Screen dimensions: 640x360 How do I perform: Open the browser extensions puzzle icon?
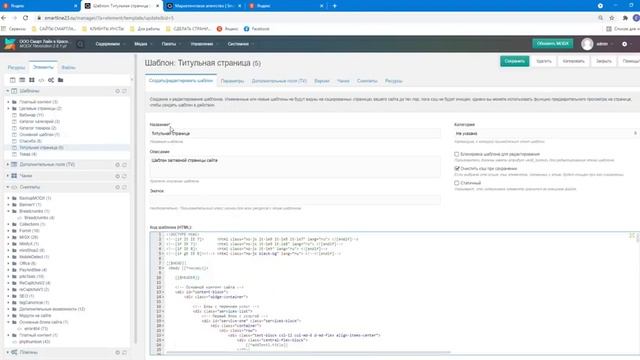click(625, 18)
